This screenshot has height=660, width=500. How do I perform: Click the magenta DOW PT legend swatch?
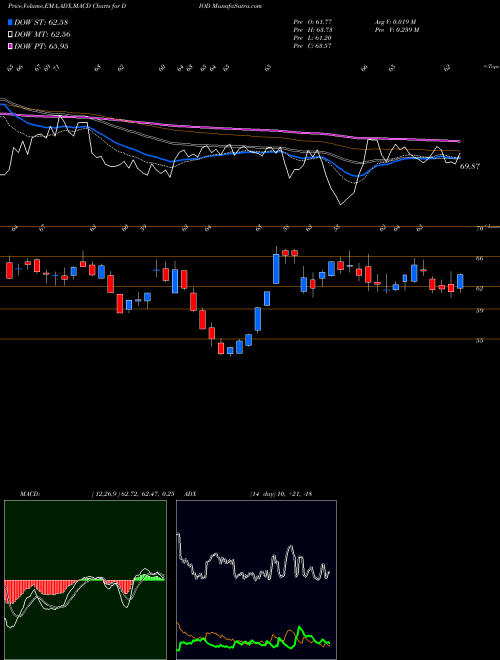10,46
